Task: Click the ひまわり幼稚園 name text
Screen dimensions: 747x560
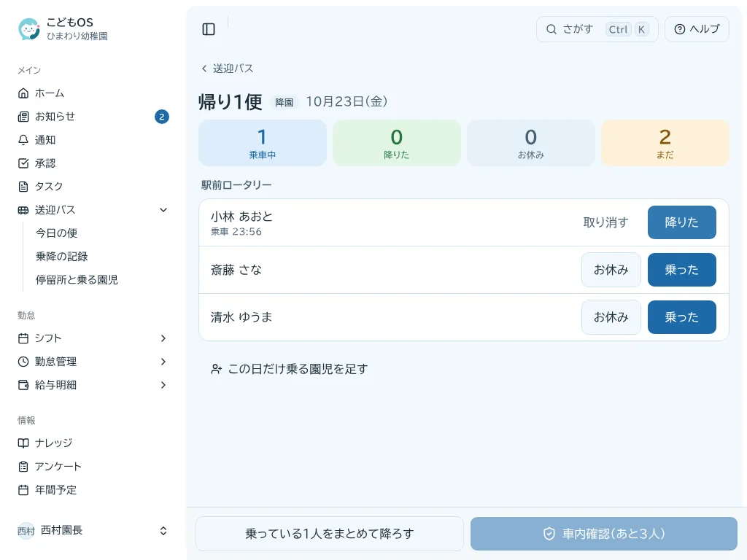Action: pyautogui.click(x=77, y=36)
